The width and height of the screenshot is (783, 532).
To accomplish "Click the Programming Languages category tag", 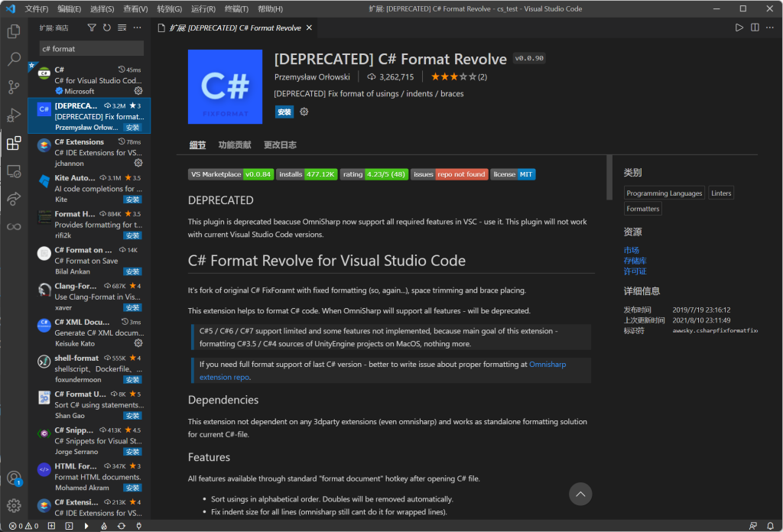I will click(664, 193).
